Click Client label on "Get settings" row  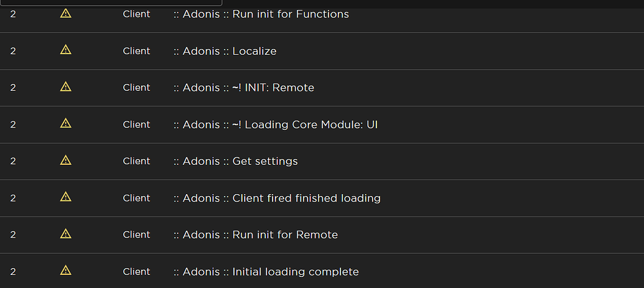(x=136, y=161)
